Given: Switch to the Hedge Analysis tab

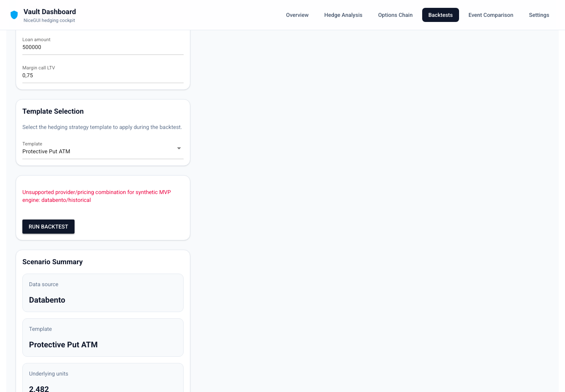Looking at the screenshot, I should [x=343, y=15].
